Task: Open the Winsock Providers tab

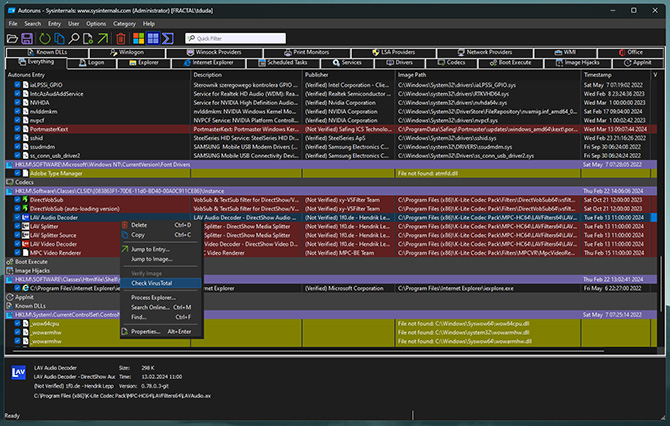Action: (215, 53)
